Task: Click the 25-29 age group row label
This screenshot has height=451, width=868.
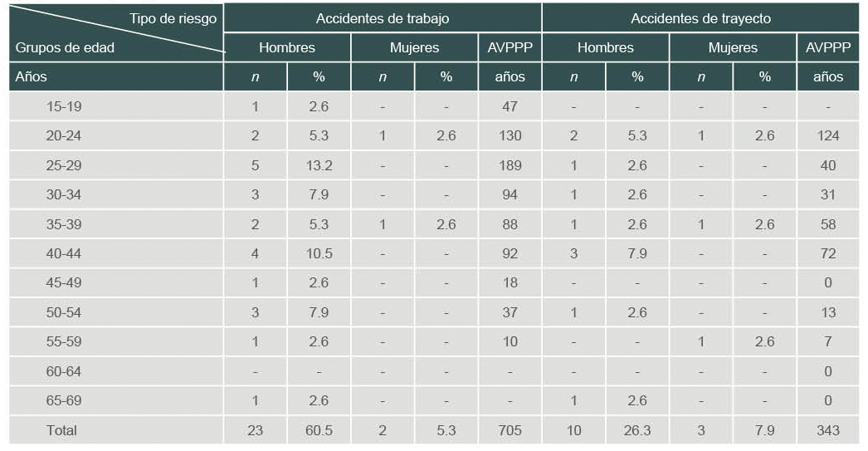Action: pos(64,165)
